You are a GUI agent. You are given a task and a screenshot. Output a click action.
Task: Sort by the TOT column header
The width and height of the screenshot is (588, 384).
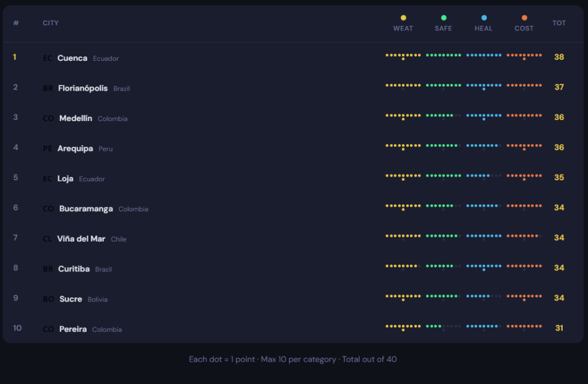click(x=559, y=23)
